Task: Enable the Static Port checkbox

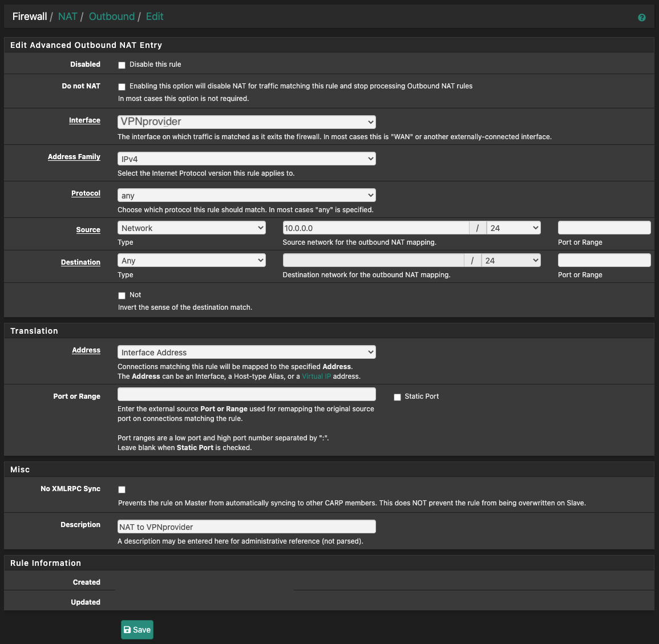Action: 397,397
